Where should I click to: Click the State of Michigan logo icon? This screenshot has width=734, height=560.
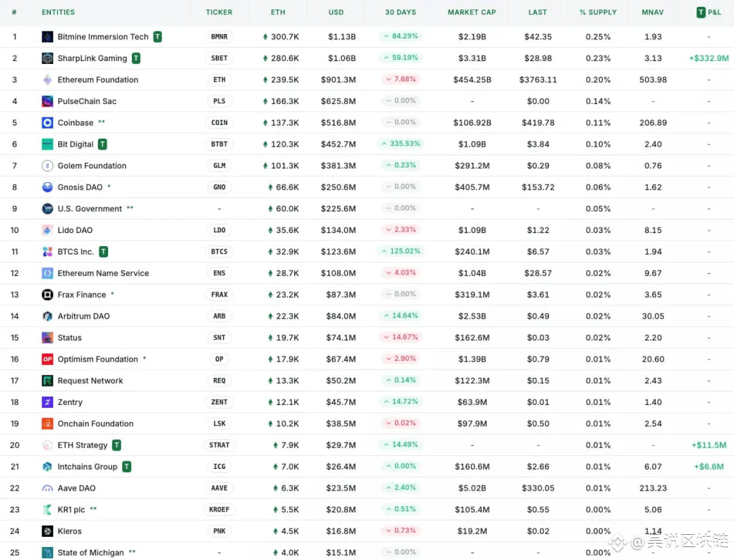(48, 553)
